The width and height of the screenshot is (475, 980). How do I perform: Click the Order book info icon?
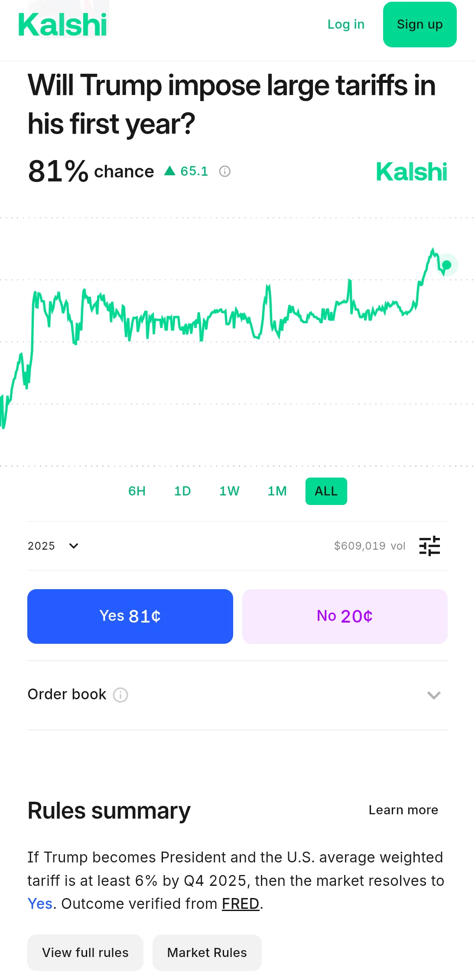pos(120,695)
